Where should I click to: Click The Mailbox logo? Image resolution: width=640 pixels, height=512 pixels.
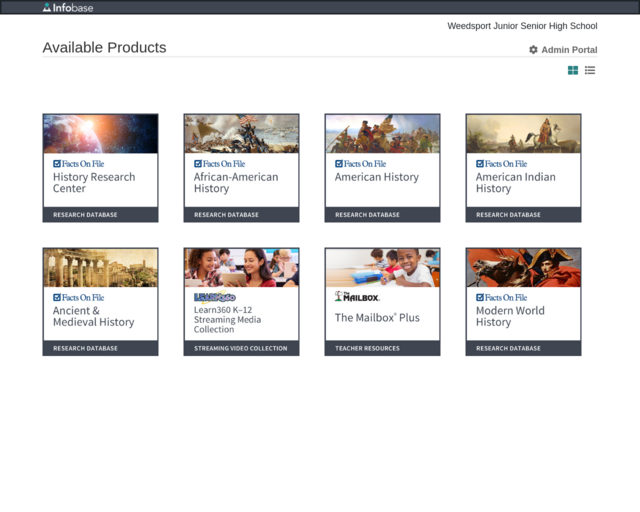point(357,296)
